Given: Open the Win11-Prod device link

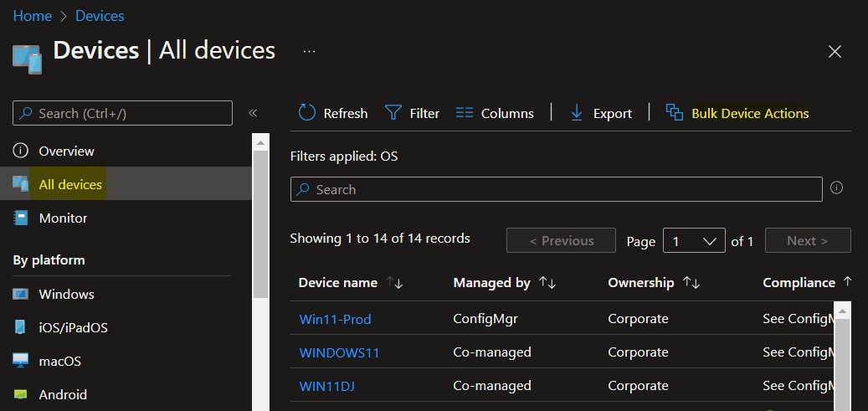Looking at the screenshot, I should coord(335,319).
